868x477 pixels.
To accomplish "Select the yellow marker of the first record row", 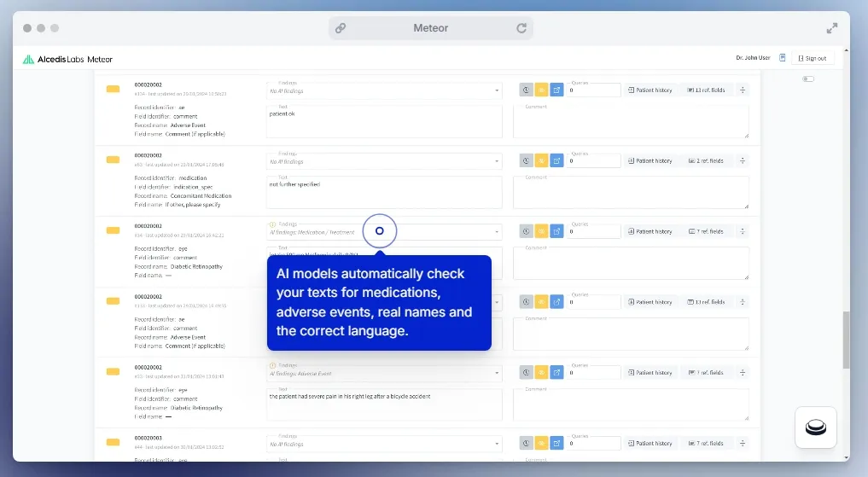I will click(113, 89).
